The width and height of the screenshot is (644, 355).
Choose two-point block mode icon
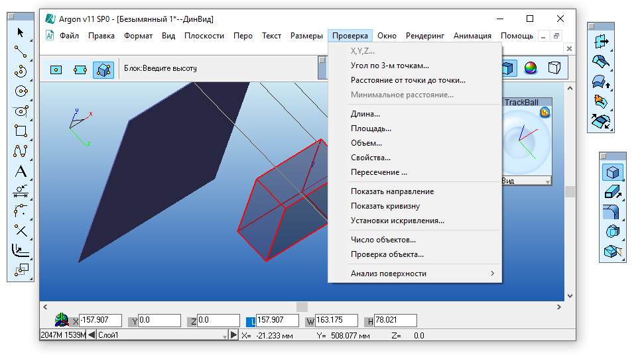click(80, 70)
